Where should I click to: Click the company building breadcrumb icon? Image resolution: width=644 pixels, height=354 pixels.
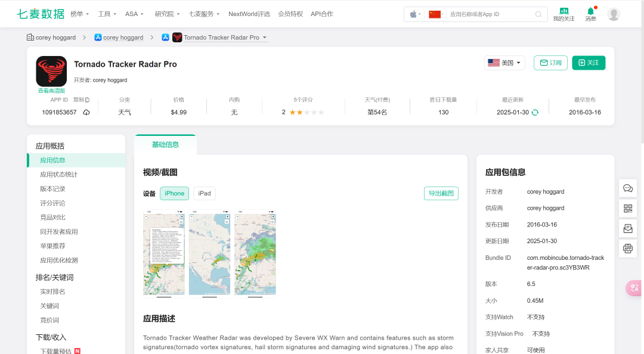tap(30, 38)
